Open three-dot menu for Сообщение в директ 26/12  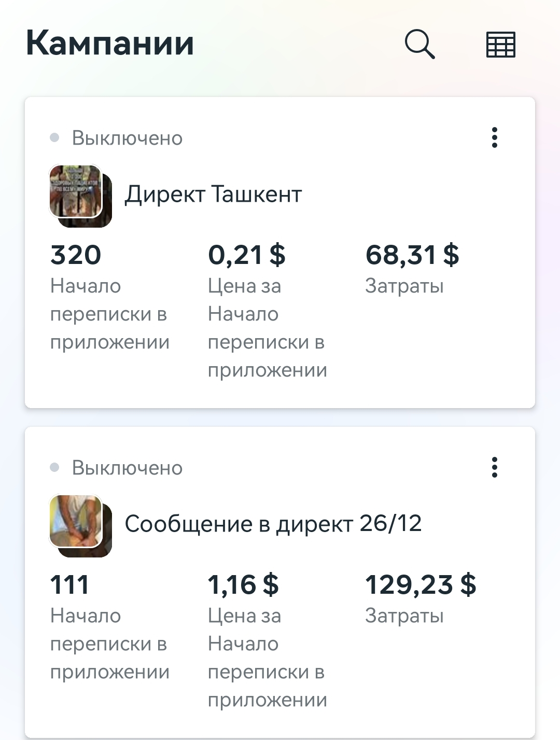(495, 467)
